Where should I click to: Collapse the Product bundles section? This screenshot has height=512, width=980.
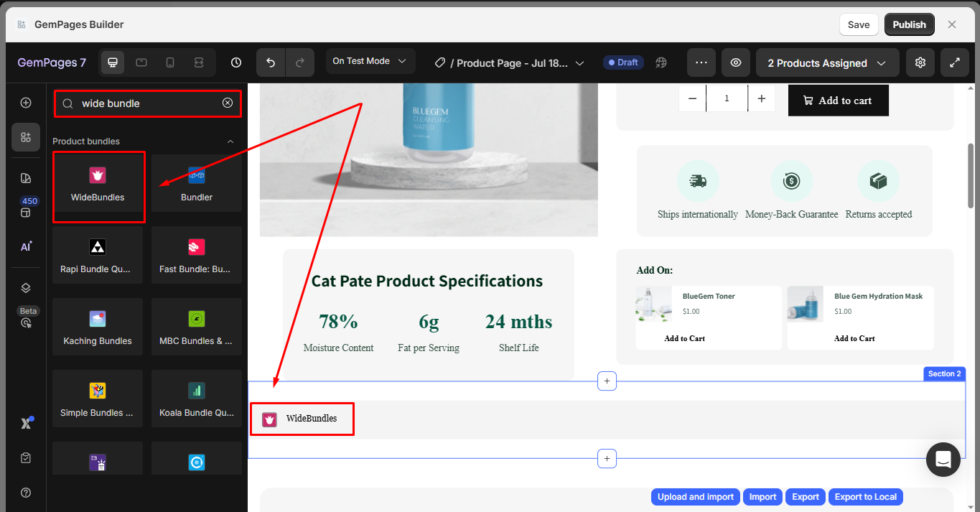[x=230, y=141]
